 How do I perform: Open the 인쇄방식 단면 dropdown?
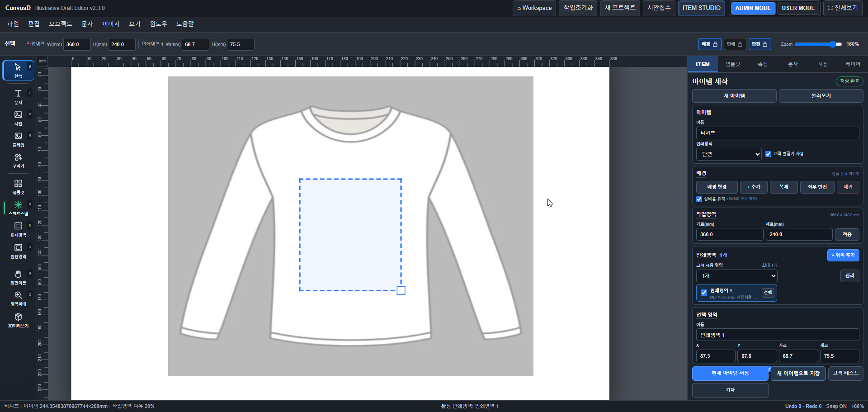pyautogui.click(x=729, y=154)
